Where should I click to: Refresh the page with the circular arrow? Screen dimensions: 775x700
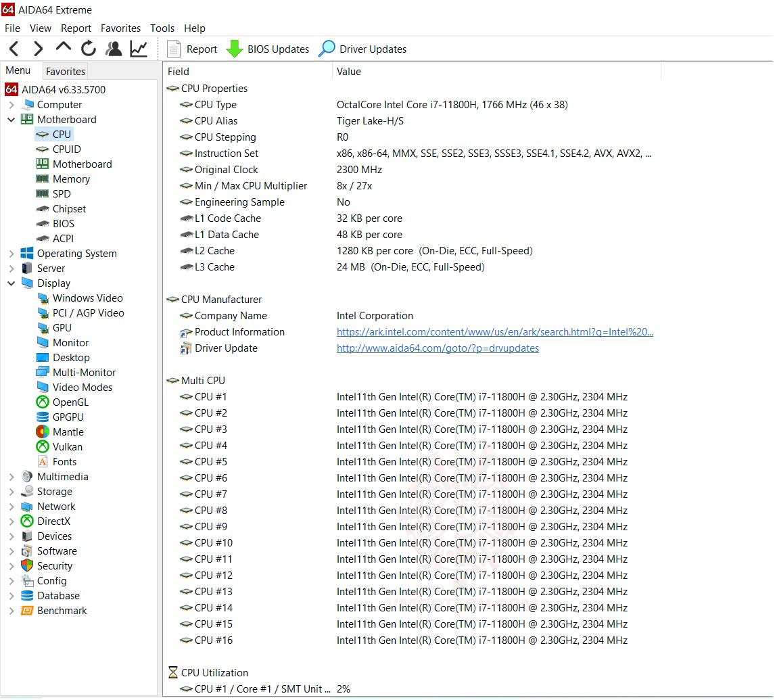(x=89, y=49)
